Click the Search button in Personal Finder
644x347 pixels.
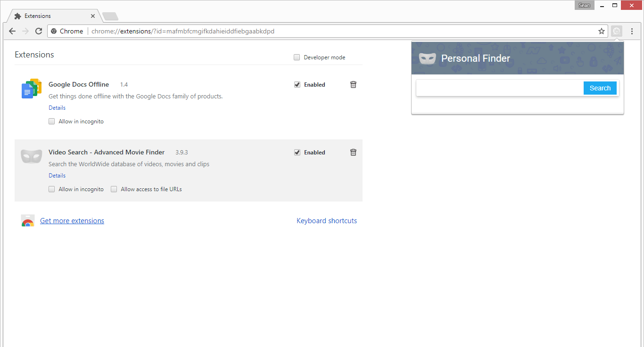point(600,88)
